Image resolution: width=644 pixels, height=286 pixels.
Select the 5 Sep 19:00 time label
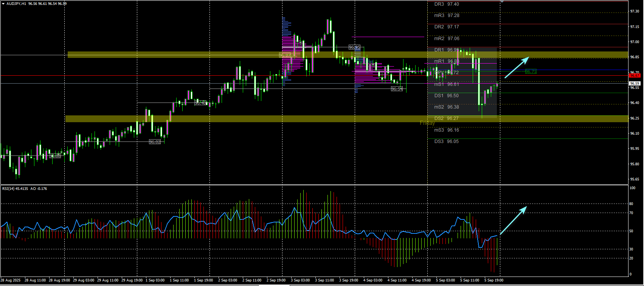coord(494,280)
